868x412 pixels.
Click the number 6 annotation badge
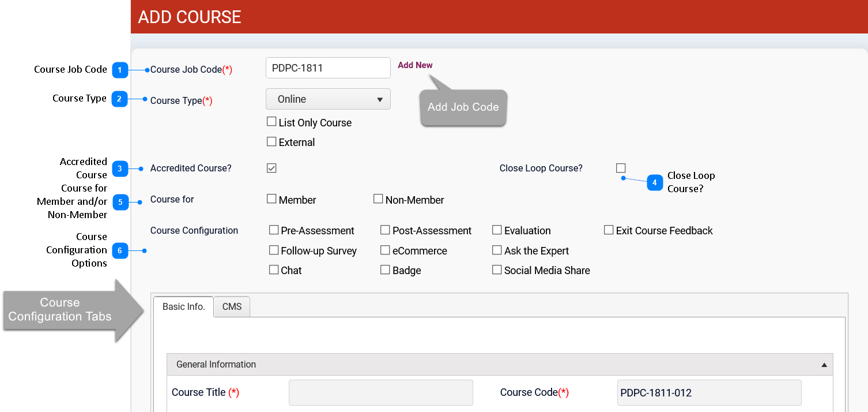120,250
